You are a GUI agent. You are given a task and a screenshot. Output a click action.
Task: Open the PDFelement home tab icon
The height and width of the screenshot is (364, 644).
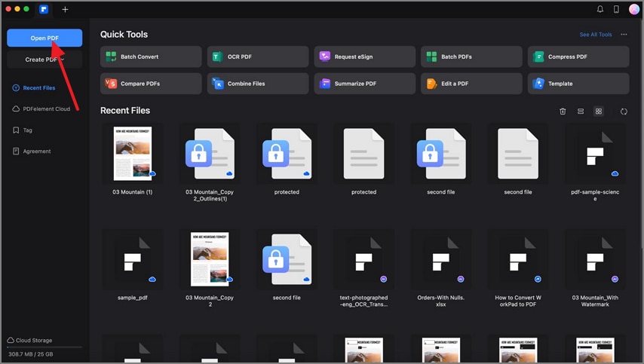click(x=44, y=9)
